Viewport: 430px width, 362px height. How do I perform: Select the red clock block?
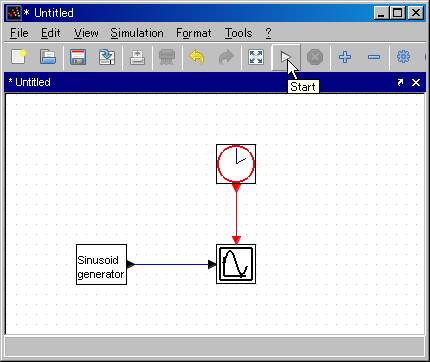coord(236,164)
